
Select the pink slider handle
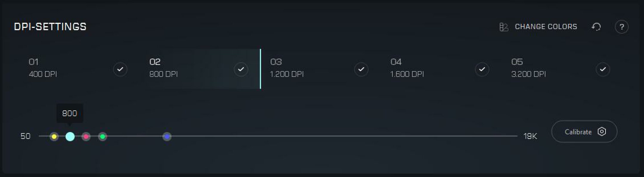(86, 137)
